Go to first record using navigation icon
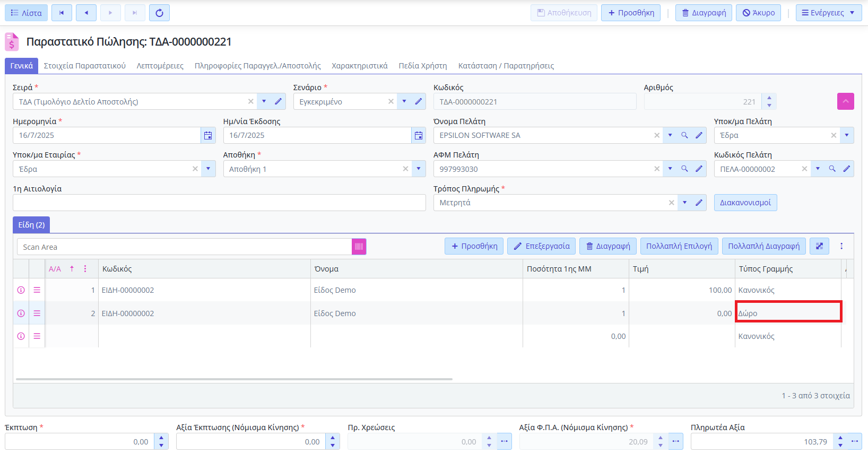This screenshot has height=454, width=868. (62, 13)
